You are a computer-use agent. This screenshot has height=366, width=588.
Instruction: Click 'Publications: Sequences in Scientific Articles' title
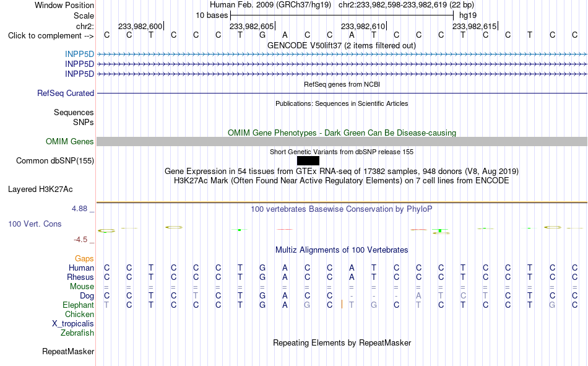[x=342, y=103]
